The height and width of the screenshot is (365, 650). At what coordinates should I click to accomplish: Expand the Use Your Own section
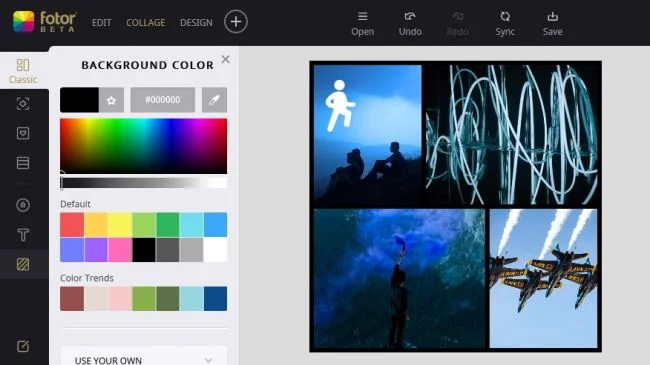coord(144,359)
